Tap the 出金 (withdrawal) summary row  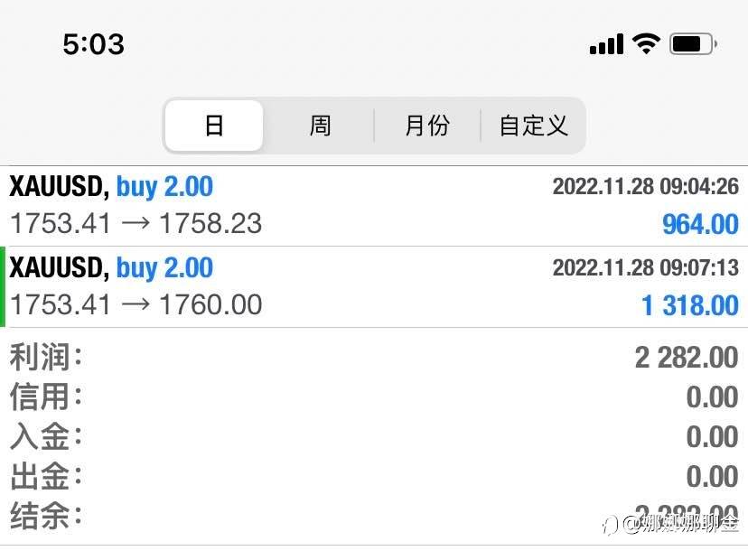[374, 477]
